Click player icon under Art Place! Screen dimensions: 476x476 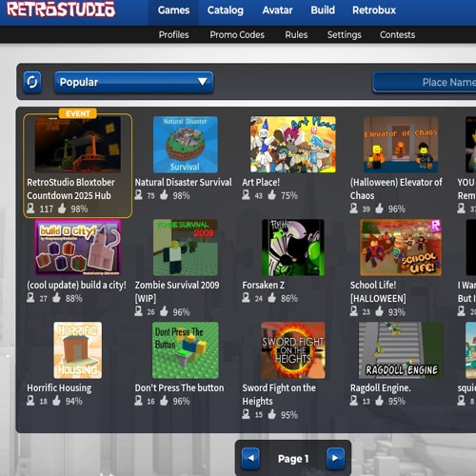pos(246,194)
